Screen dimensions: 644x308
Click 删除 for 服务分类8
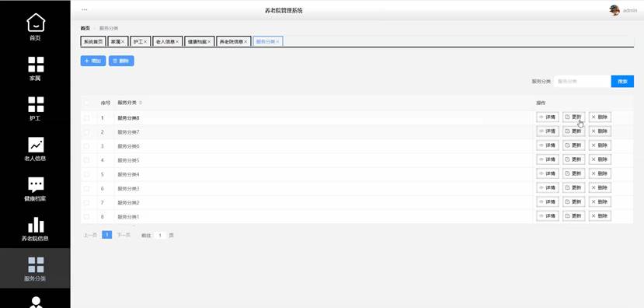click(x=600, y=117)
